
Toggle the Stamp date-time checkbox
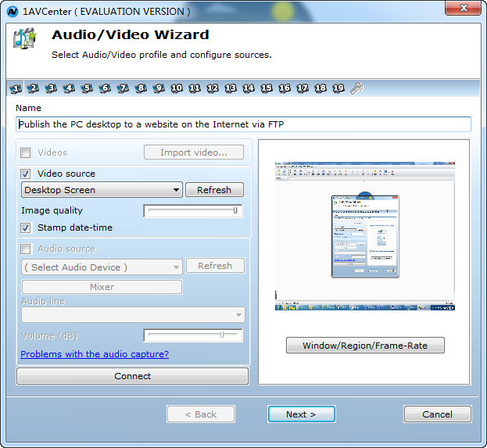tap(26, 228)
